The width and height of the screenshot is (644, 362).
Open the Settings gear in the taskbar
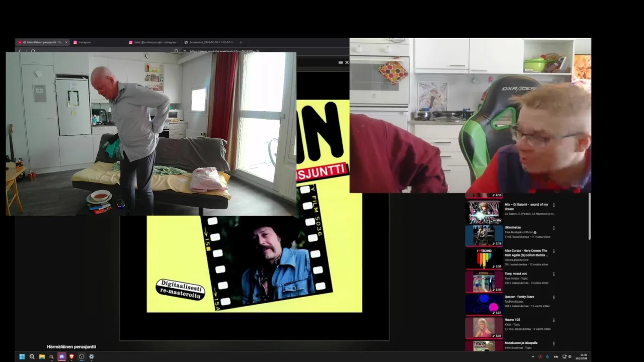(91, 356)
